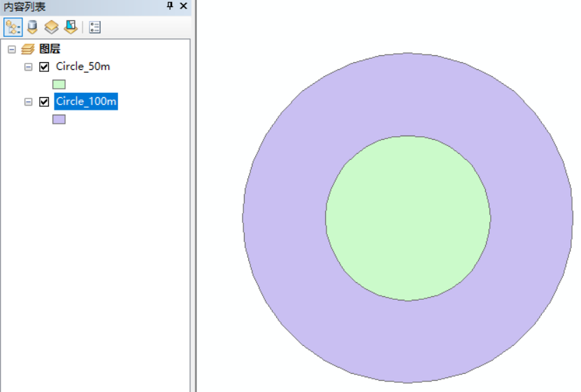Uncheck the Circle_50m layer visibility

(x=44, y=66)
